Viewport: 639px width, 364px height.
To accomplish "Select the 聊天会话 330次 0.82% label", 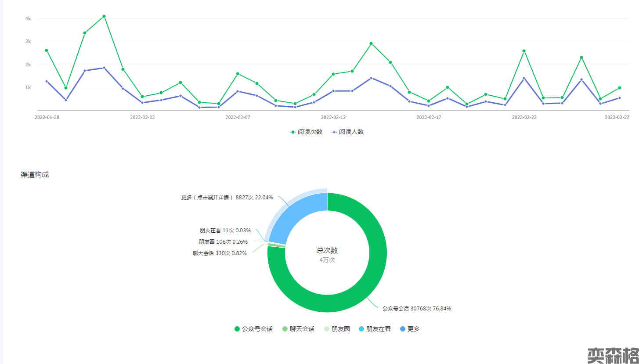I will pos(220,253).
